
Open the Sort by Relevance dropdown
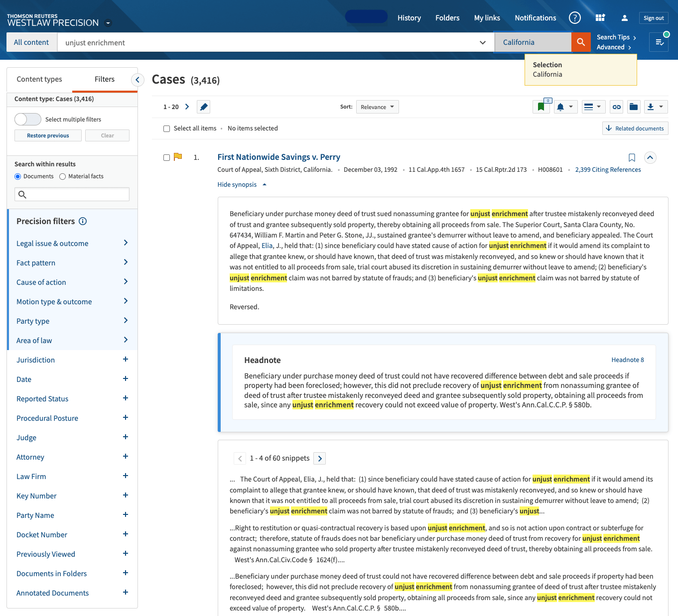377,107
